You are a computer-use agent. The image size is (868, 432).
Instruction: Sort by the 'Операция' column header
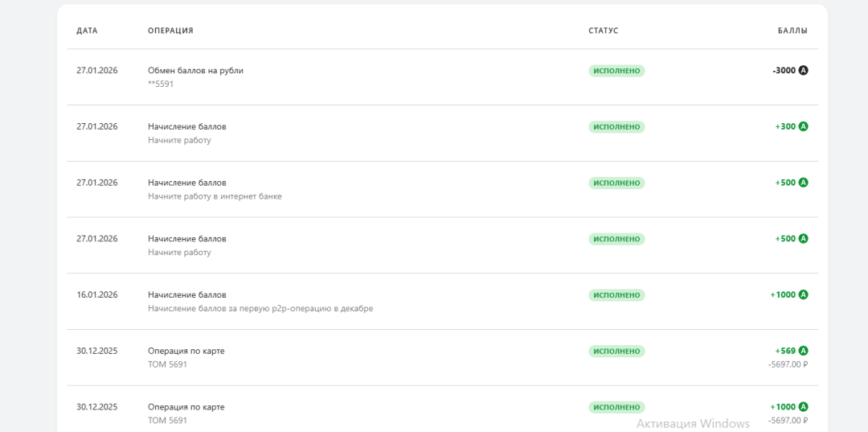tap(170, 31)
